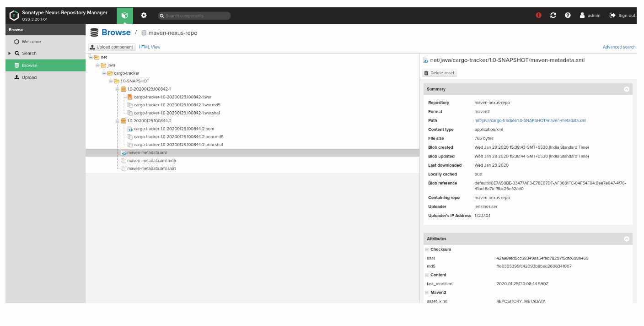This screenshot has width=644, height=326.
Task: Select the cargo-tracker war file icon
Action: (130, 97)
